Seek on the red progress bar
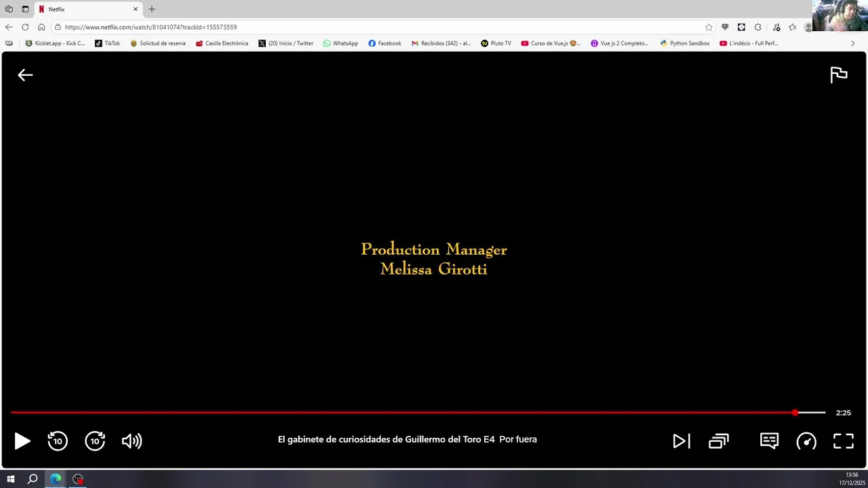This screenshot has height=488, width=868. [418, 412]
